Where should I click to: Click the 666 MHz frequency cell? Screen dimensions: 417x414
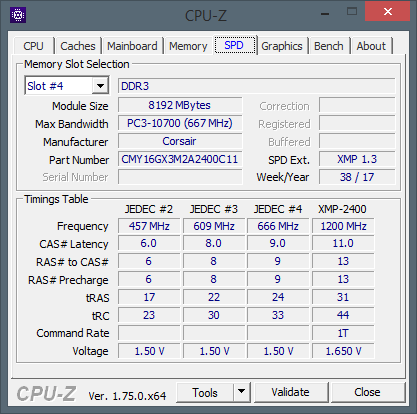tap(278, 226)
